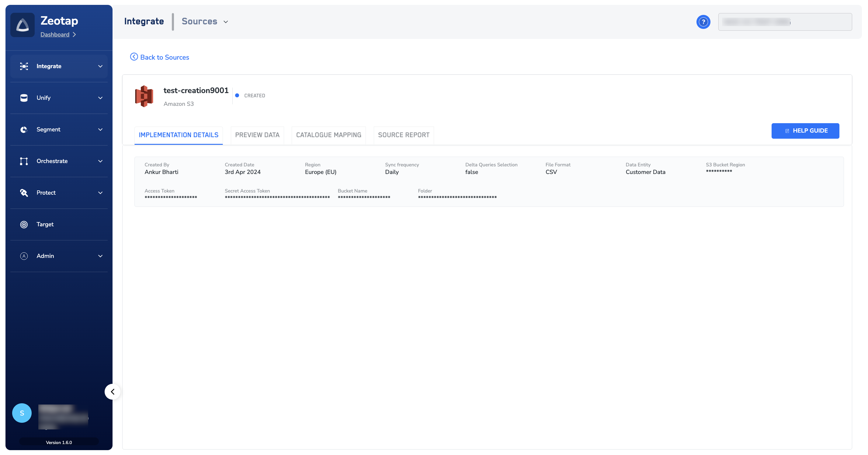
Task: Click the Admin user icon
Action: click(x=24, y=256)
